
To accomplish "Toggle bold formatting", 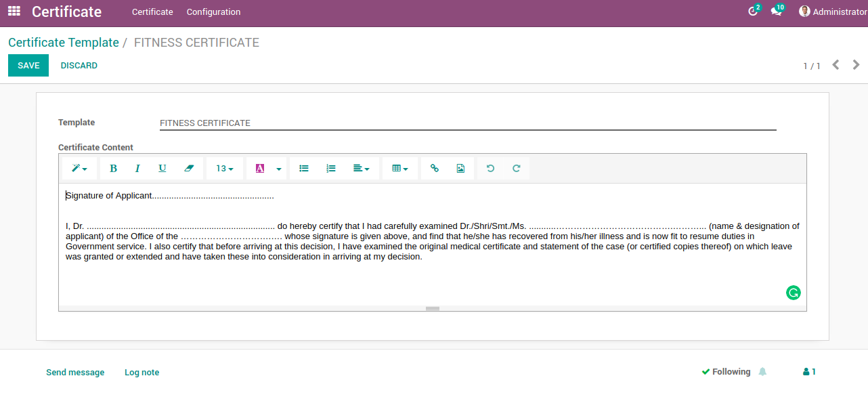I will 113,169.
